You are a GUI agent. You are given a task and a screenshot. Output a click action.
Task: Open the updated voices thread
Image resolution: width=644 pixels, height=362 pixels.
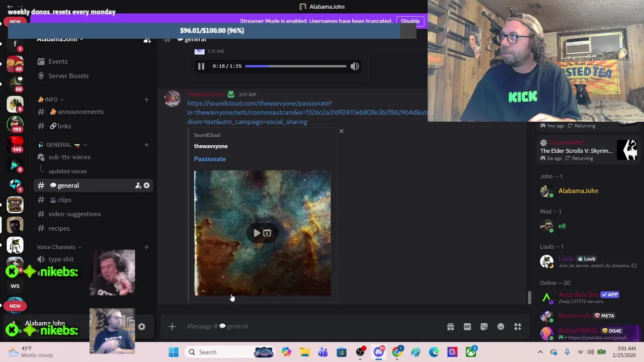(67, 171)
